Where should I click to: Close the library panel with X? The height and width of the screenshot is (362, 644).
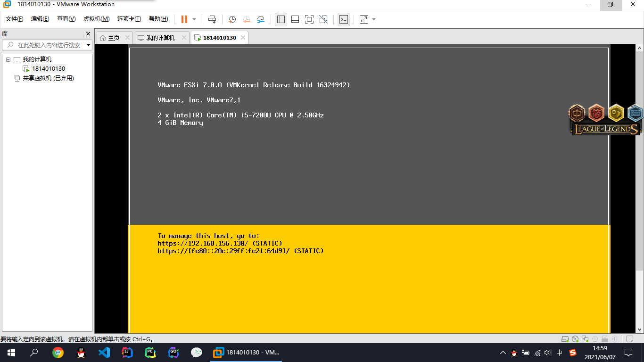click(88, 34)
